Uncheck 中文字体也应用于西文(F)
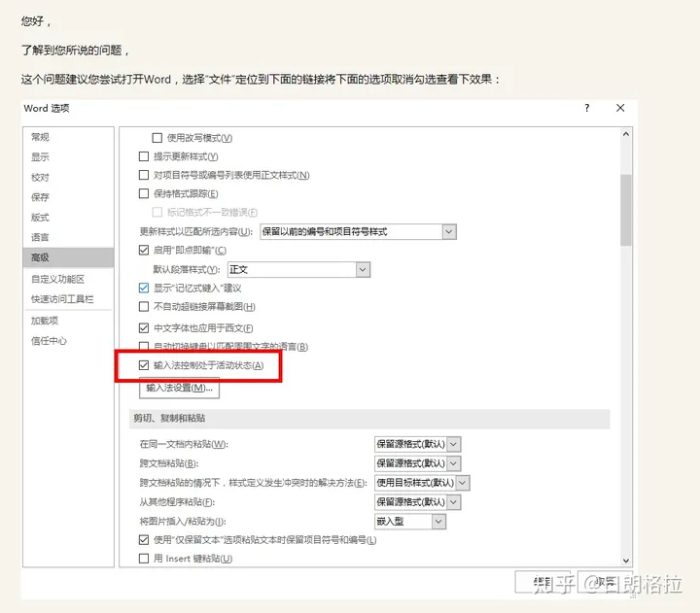This screenshot has width=700, height=613. [144, 328]
